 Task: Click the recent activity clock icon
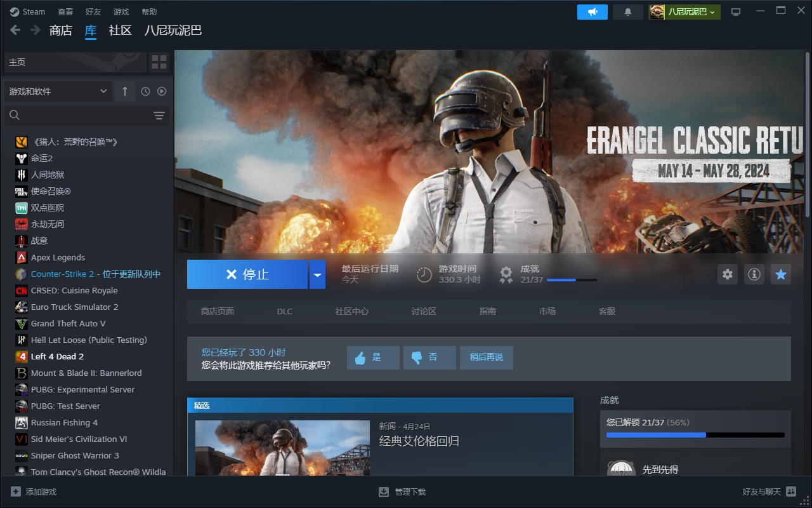(x=145, y=91)
